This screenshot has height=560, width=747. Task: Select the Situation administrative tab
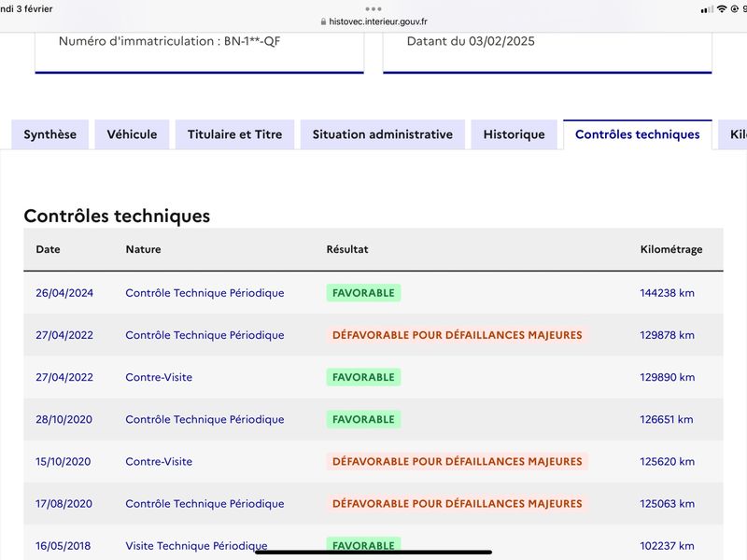(383, 134)
